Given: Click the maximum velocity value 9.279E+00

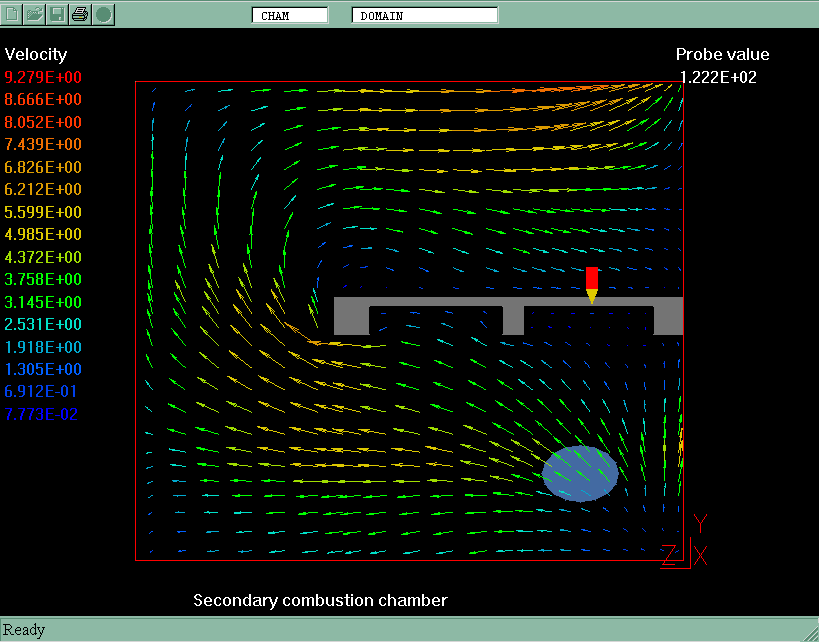Looking at the screenshot, I should coord(43,77).
